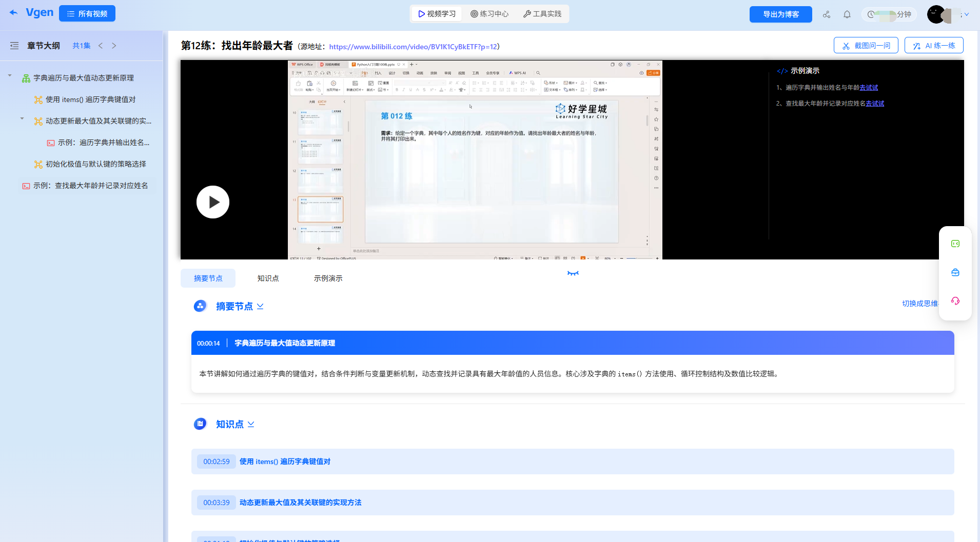Collapse the 章节大纲 sidebar icon
Viewport: 980px width, 542px height.
(14, 46)
